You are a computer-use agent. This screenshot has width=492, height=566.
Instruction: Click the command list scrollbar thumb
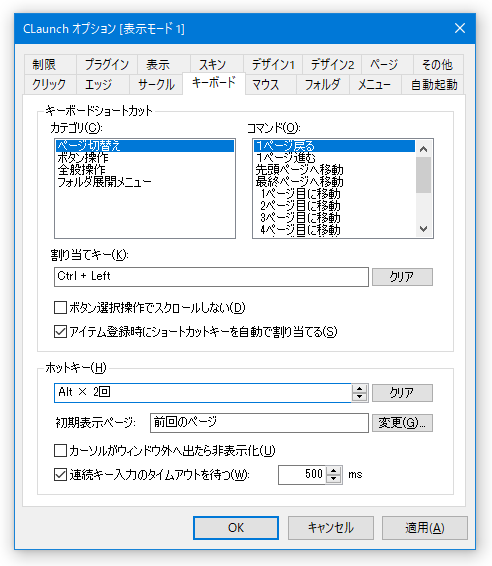424,175
